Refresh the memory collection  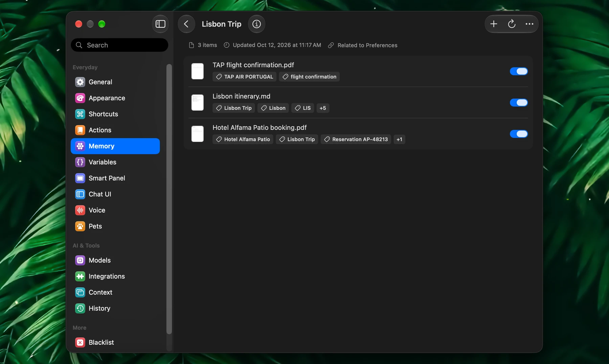pos(512,24)
